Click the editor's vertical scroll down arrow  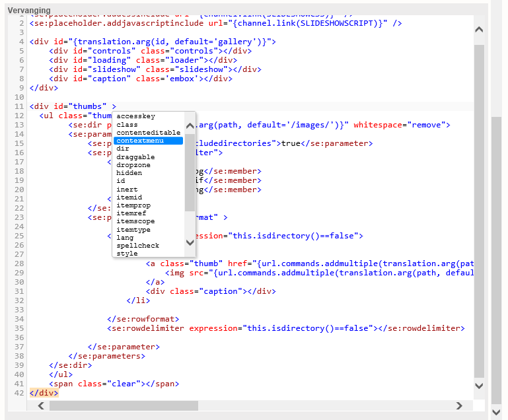479,385
